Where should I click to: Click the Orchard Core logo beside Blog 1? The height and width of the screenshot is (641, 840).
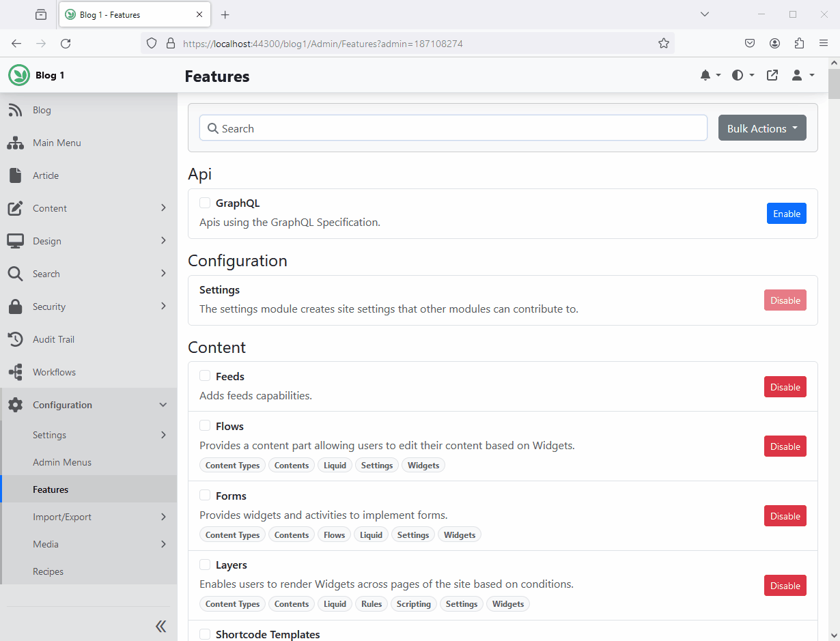(19, 75)
